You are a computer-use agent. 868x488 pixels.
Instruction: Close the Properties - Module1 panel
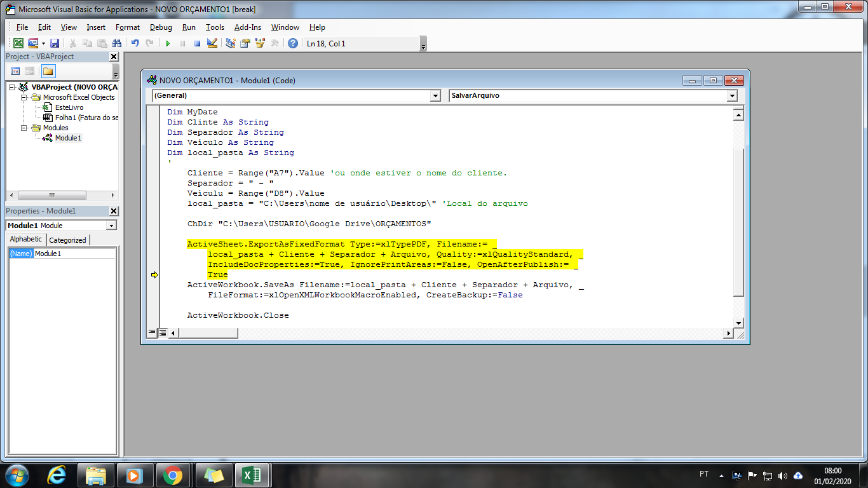pos(114,211)
